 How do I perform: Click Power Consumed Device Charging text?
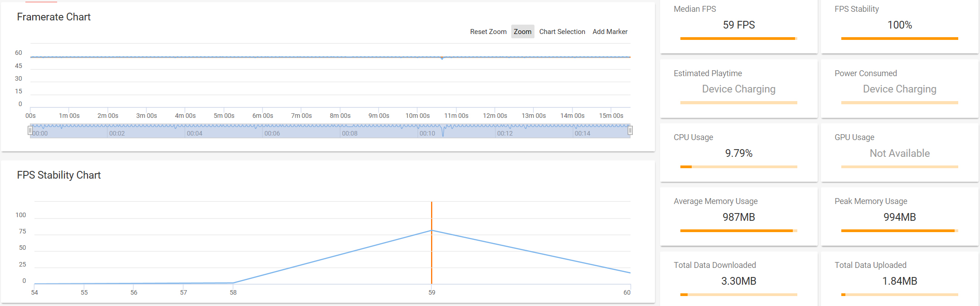click(900, 89)
